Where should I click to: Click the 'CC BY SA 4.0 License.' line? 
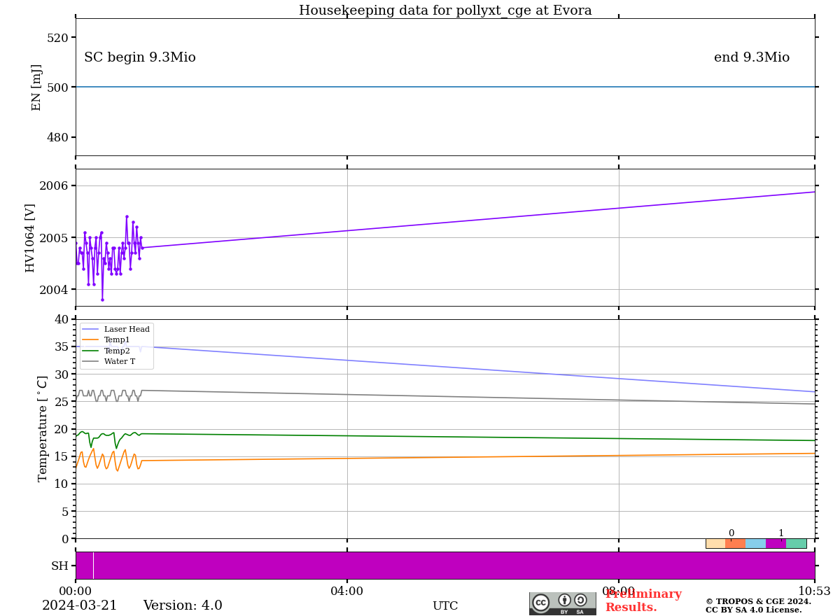(x=753, y=610)
